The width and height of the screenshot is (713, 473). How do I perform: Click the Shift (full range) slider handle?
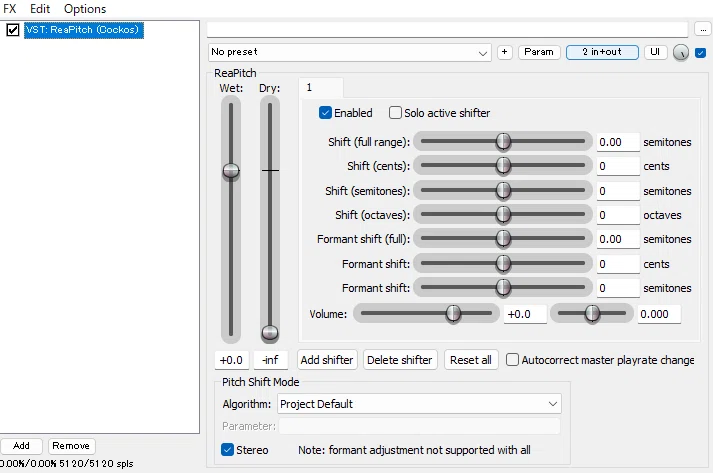click(503, 141)
